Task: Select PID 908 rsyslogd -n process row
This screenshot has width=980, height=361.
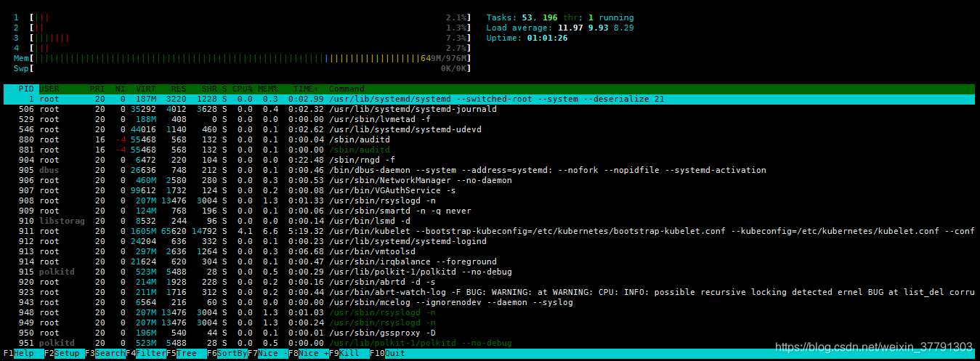Action: [x=490, y=200]
